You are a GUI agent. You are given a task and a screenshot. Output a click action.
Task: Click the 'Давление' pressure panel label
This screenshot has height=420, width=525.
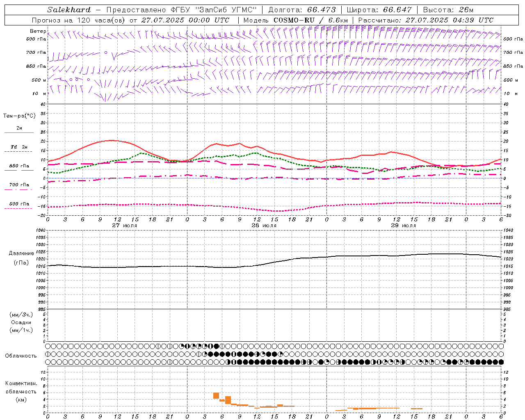pos(21,253)
